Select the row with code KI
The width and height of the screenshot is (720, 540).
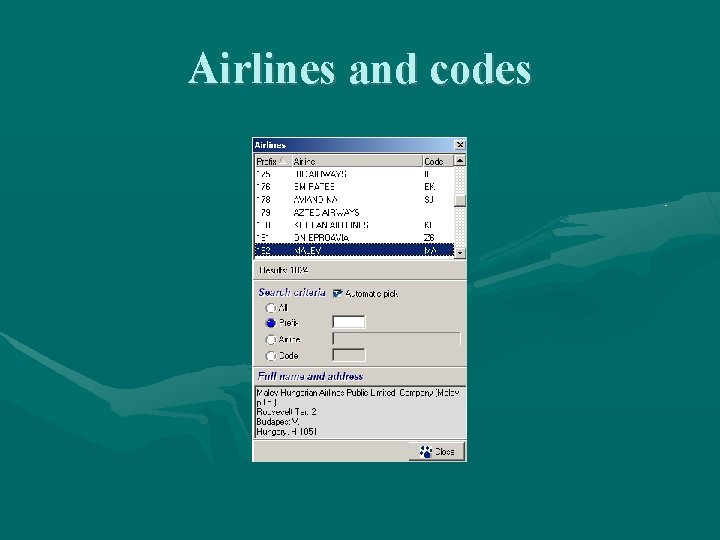click(354, 225)
